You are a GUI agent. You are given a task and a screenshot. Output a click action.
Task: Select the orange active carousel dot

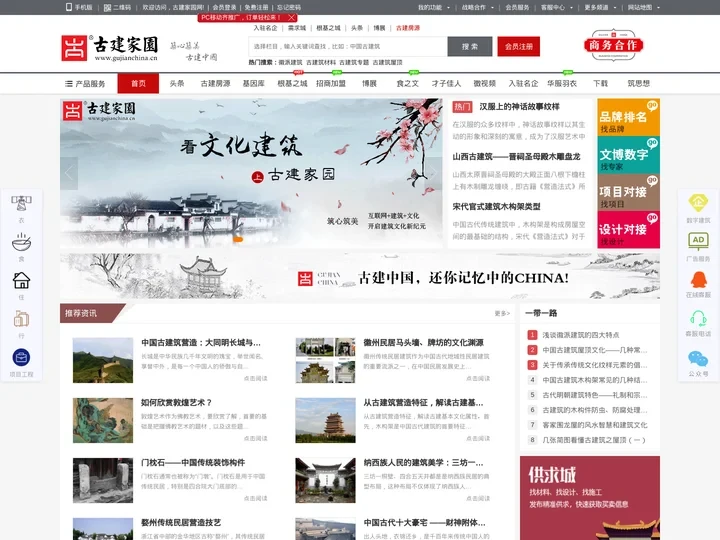(238, 239)
